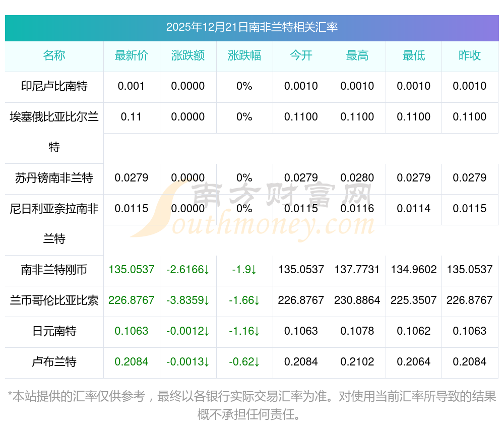Screen dimensions: 504x430
Task: Click the 最高 column header
Action: [357, 55]
